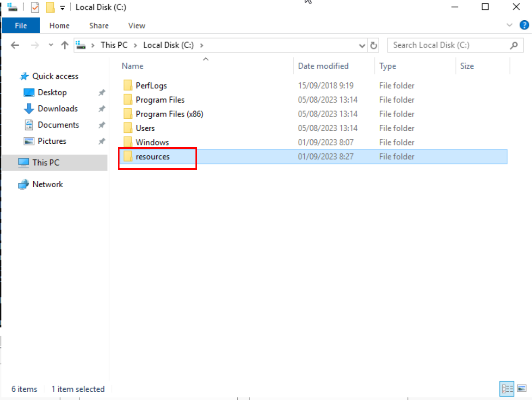Open Customize Quick Access Toolbar dropdown
The height and width of the screenshot is (400, 532).
click(x=63, y=8)
